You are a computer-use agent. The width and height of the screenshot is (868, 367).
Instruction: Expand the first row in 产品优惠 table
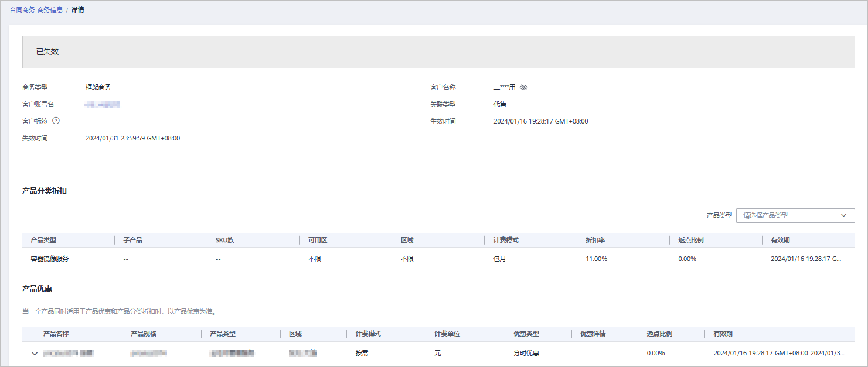35,354
